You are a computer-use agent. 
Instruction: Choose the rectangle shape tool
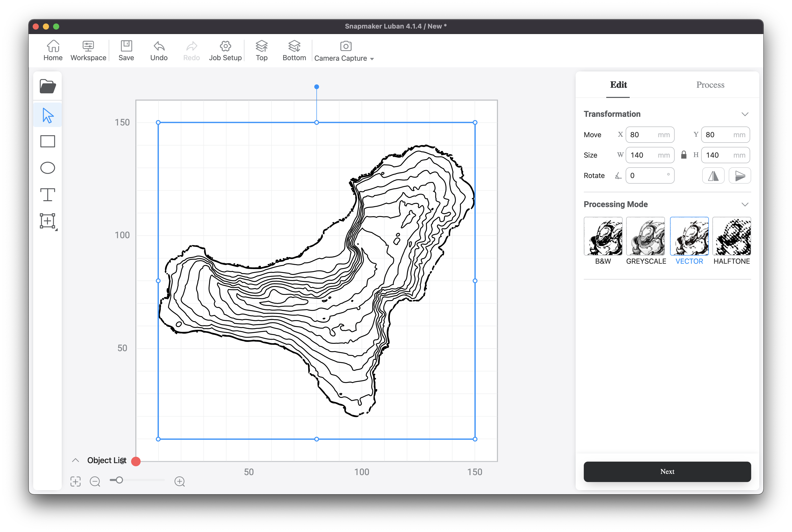[47, 142]
